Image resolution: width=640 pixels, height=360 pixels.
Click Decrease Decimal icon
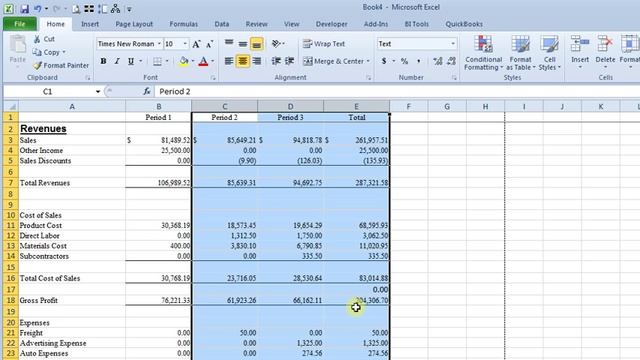451,61
